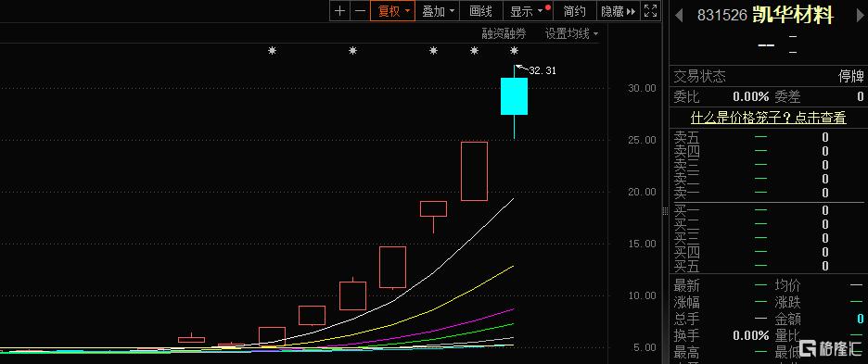Zoom in chart with plus icon
868x364 pixels.
[x=340, y=10]
